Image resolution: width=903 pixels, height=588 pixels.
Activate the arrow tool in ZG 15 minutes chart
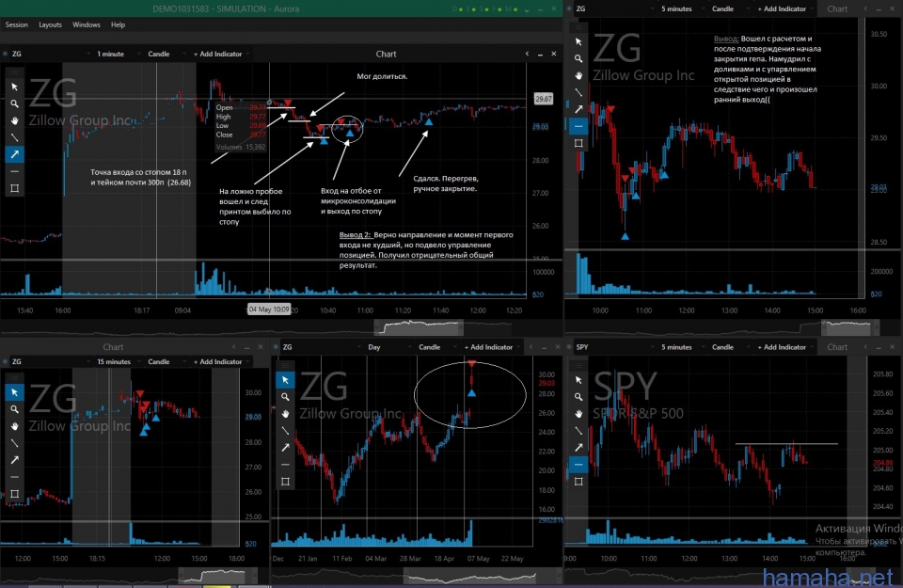(x=14, y=460)
